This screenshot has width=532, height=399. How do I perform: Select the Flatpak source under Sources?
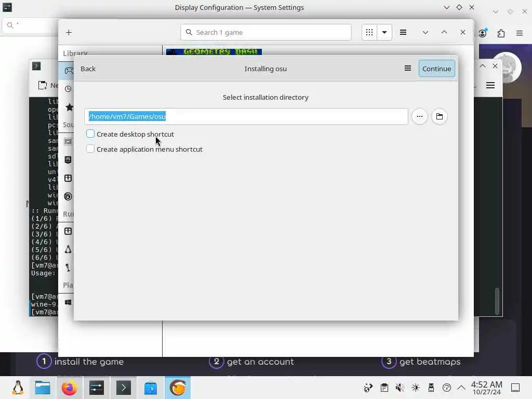point(68,178)
